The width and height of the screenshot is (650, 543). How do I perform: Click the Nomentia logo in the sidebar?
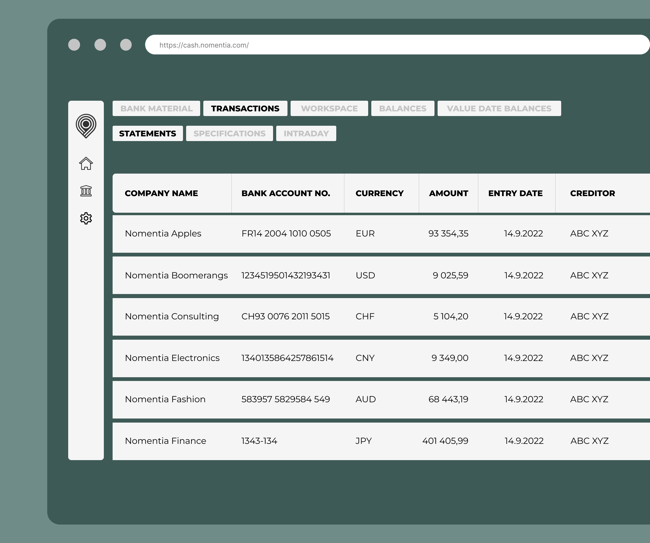coord(86,126)
